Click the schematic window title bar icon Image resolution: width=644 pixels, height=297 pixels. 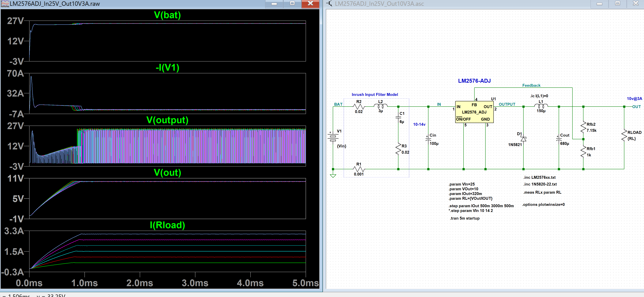pyautogui.click(x=329, y=4)
